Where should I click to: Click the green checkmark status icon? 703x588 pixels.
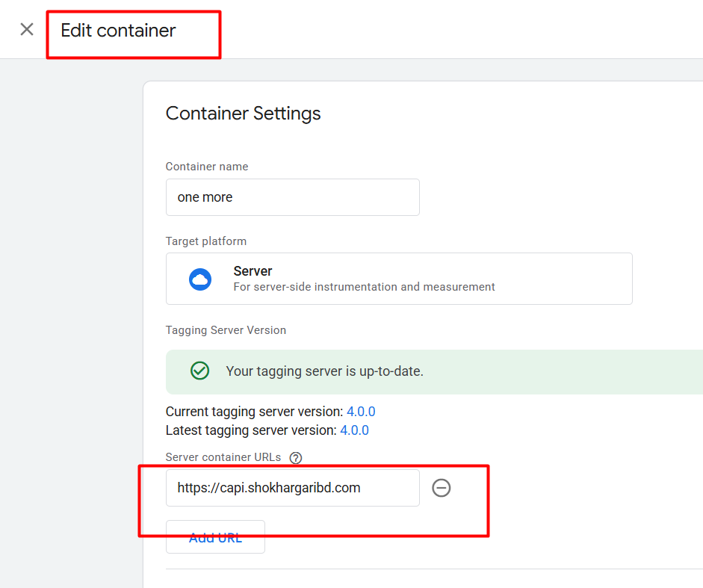tap(199, 371)
